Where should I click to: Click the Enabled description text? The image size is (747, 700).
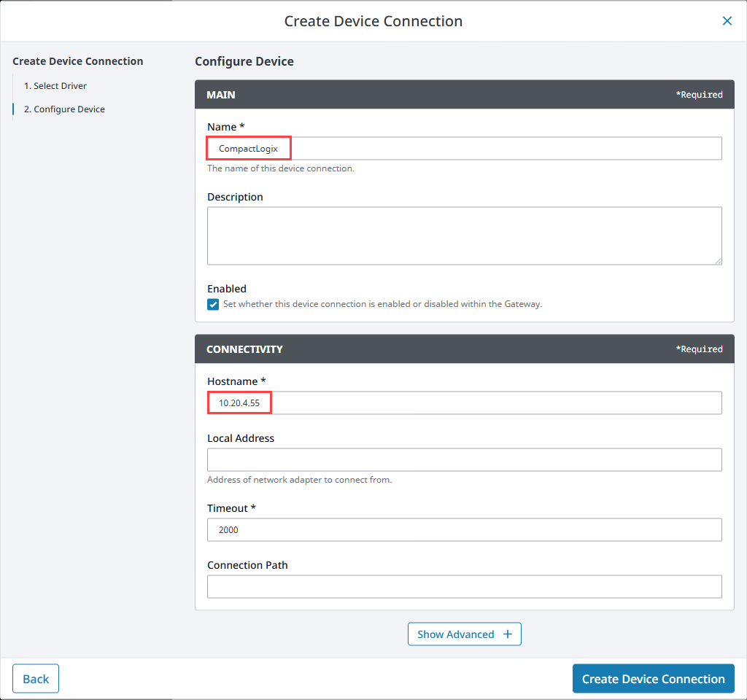point(382,304)
